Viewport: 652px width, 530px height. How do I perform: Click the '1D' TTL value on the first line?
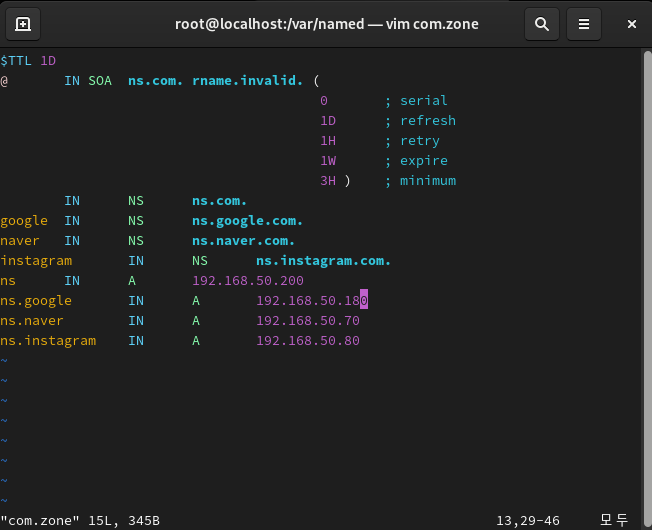(48, 61)
